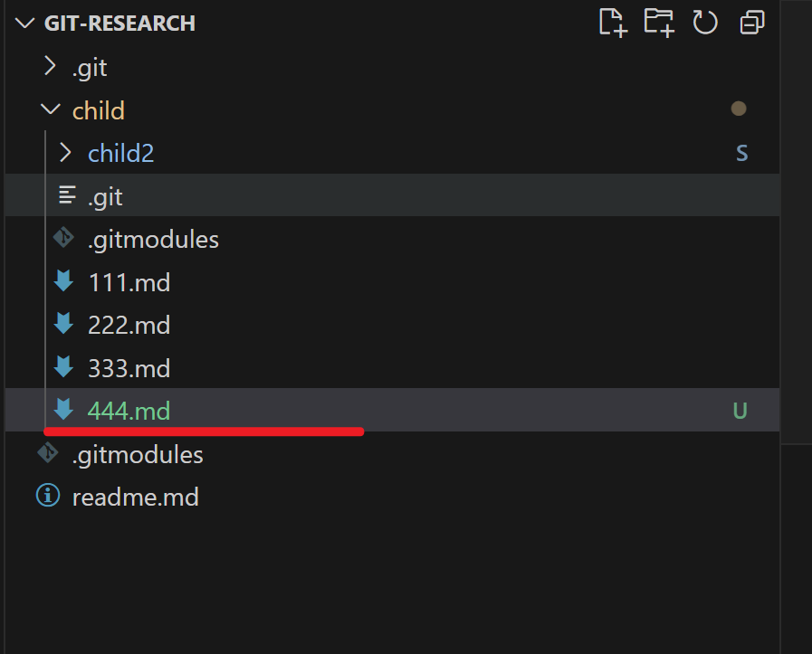Expand the child2 submodule folder
Screen dimensions: 812x654
point(65,153)
